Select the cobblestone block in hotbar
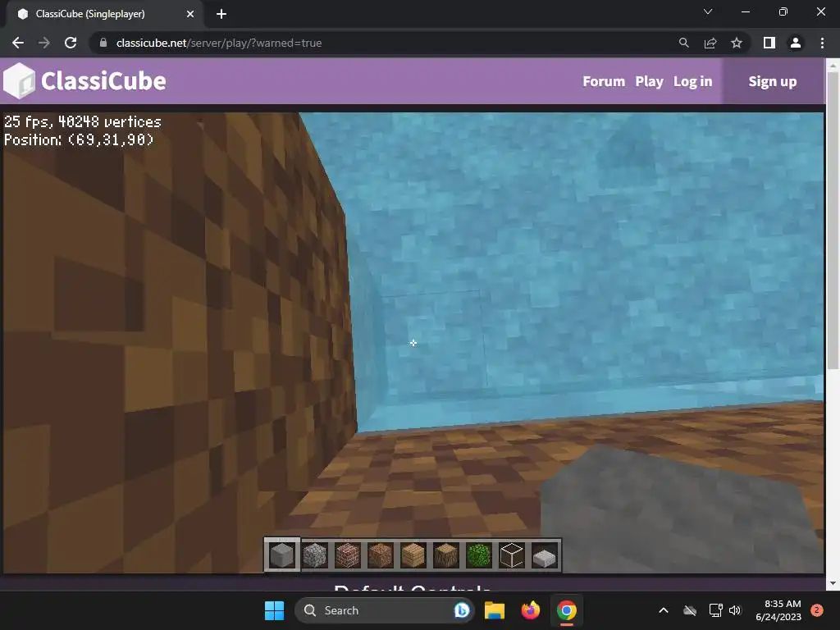Viewport: 840px width, 630px height. tap(315, 555)
